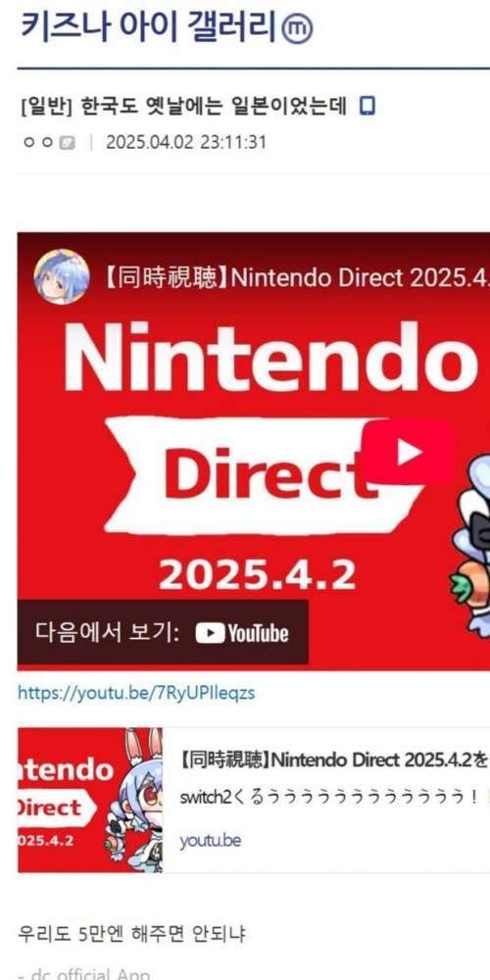Screen dimensions: 490x980
Task: Open the 키즈나 아이 갤러리 heading
Action: [149, 27]
